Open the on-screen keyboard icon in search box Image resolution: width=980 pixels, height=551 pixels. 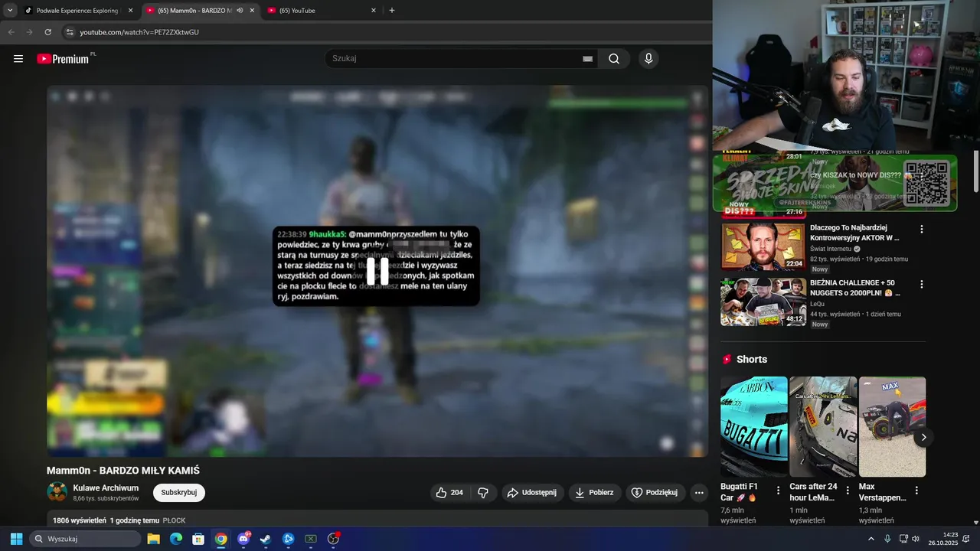coord(587,59)
